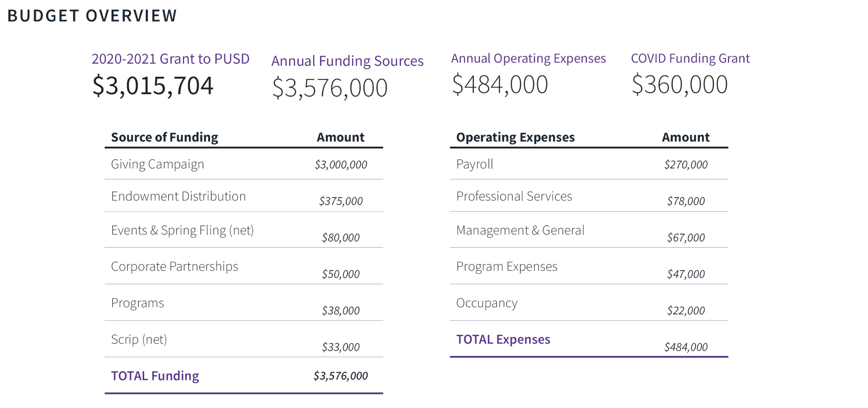Select the Management & General row

(589, 230)
